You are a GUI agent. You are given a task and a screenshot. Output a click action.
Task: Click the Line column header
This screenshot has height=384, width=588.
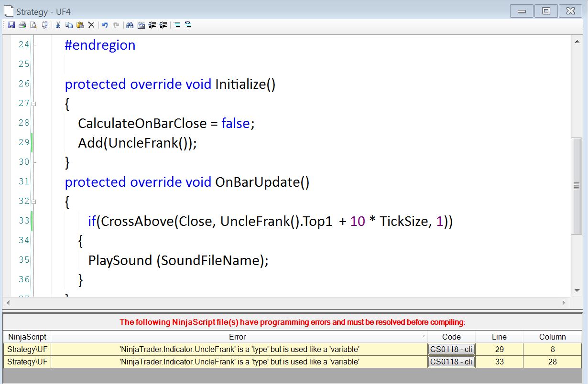499,337
